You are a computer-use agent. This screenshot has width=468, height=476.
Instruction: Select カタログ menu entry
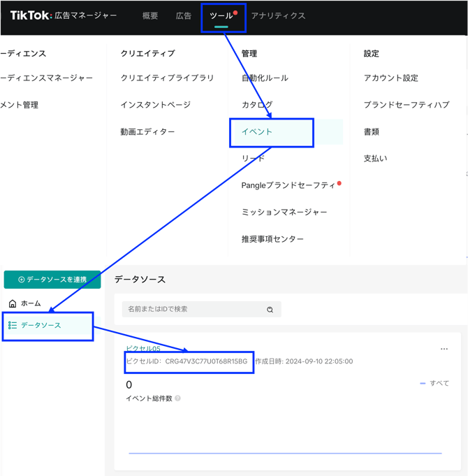tap(257, 105)
